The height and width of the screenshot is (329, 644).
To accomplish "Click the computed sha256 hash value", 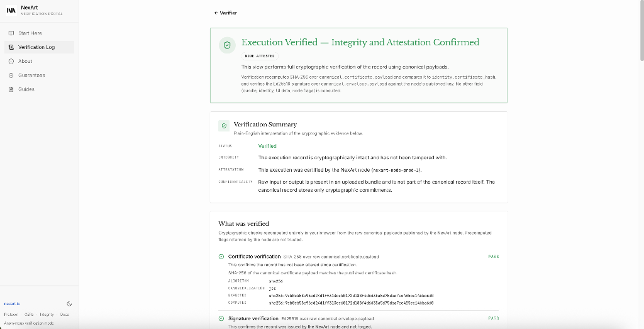I will pyautogui.click(x=351, y=303).
